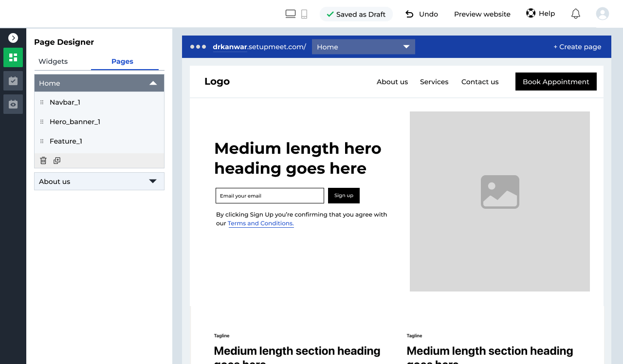623x364 pixels.
Task: Expand the sidebar with the arrow icon
Action: 13,38
